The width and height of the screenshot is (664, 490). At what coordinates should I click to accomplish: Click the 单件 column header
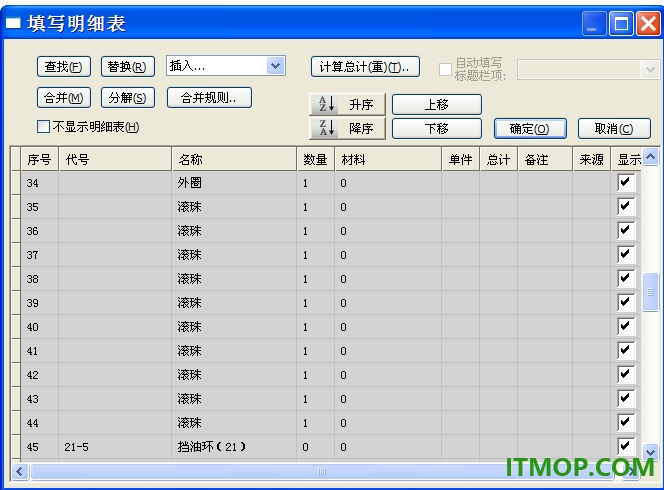[x=461, y=159]
